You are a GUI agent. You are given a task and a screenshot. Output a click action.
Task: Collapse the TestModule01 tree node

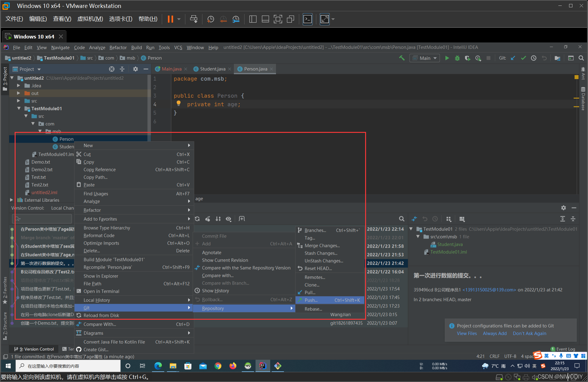click(19, 108)
